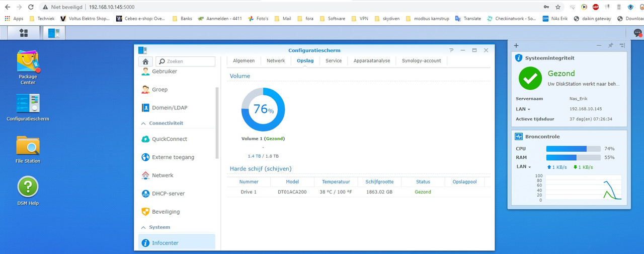The height and width of the screenshot is (254, 644).
Task: Go to the control panel home button
Action: click(x=145, y=61)
